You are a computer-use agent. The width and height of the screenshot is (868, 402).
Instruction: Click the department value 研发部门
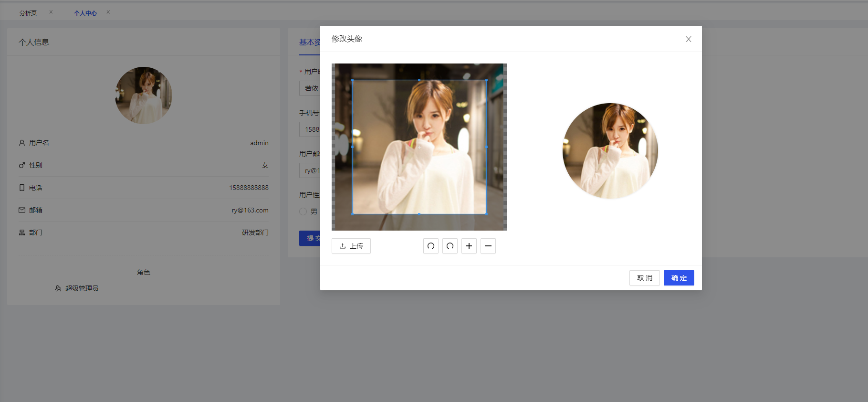255,233
